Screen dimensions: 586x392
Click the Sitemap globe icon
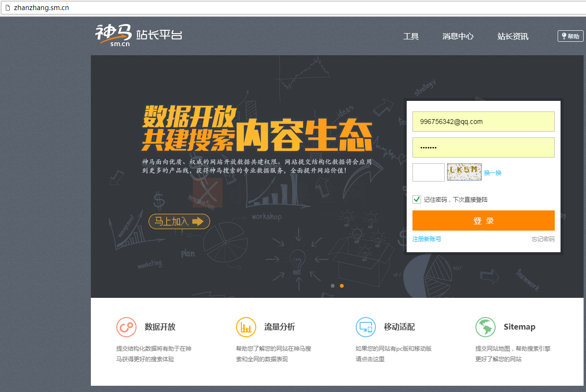(486, 327)
